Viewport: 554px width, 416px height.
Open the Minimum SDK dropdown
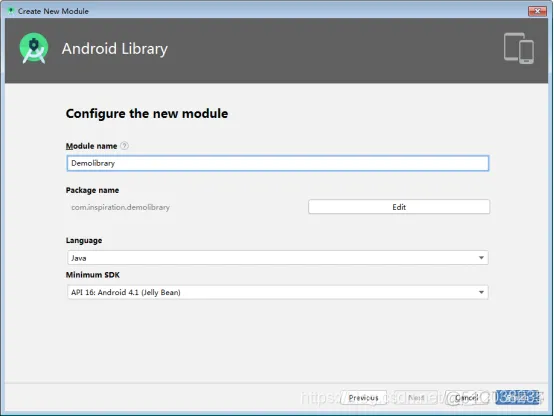pos(278,292)
